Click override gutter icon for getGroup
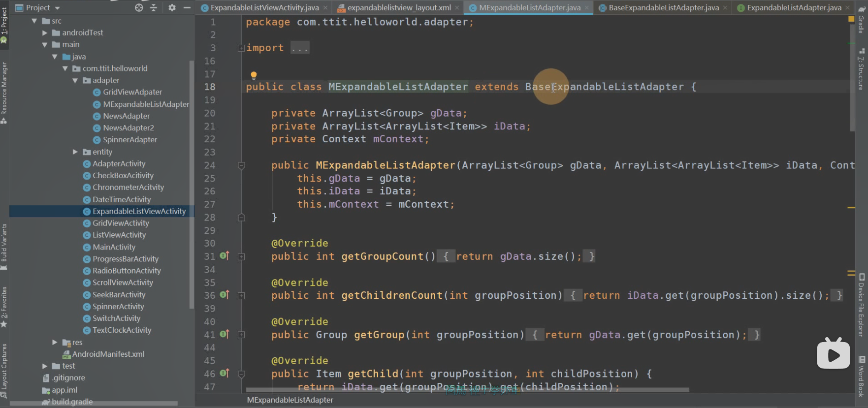Screen dimensions: 868x408 click(225, 334)
